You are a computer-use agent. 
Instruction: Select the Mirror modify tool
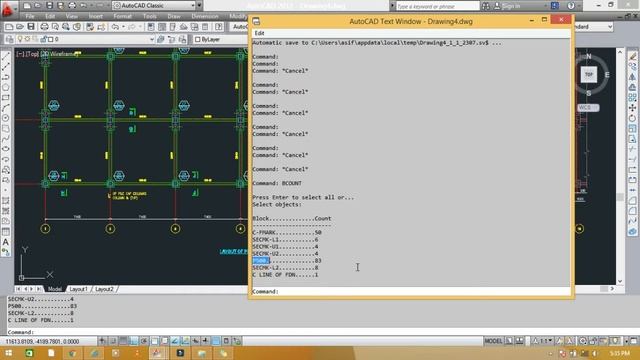632,77
